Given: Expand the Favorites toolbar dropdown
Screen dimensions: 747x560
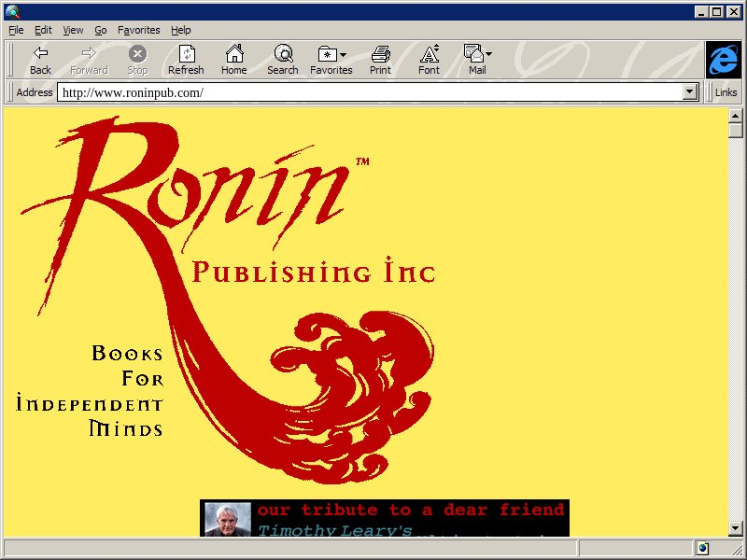Looking at the screenshot, I should pos(344,54).
